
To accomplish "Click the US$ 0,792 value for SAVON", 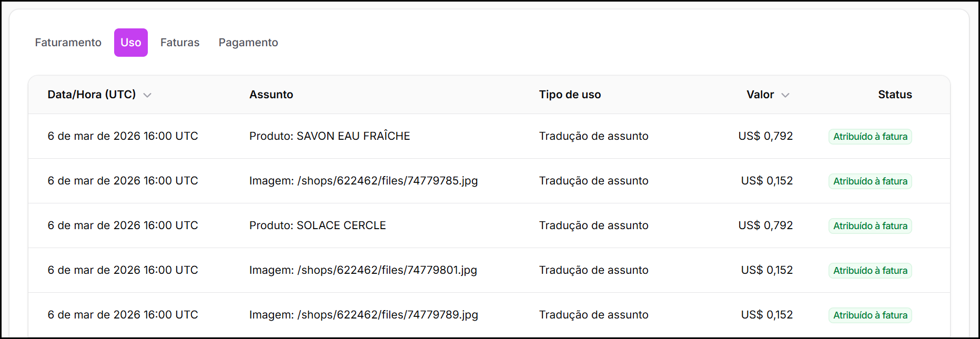I will coord(765,136).
